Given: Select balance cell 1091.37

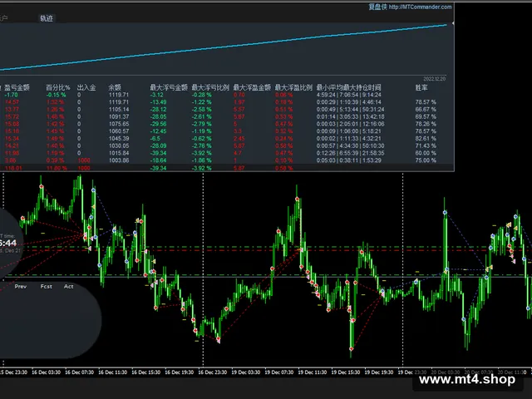Looking at the screenshot, I should click(x=119, y=116).
